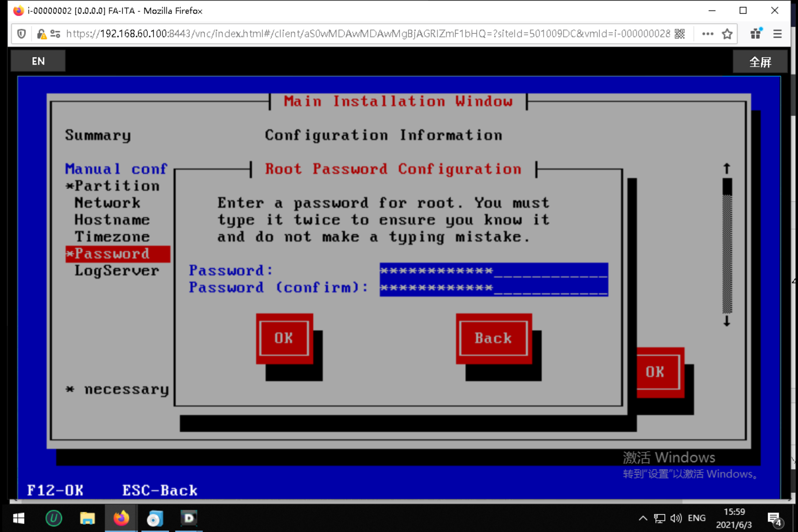The height and width of the screenshot is (532, 798).
Task: Open the Firefox hamburger menu
Action: tap(777, 34)
